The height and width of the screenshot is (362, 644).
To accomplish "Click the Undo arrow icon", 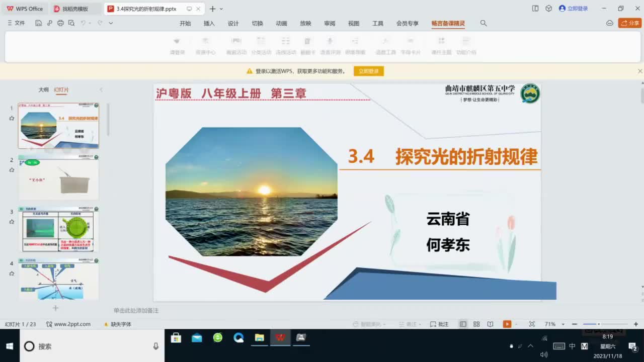I will [83, 23].
